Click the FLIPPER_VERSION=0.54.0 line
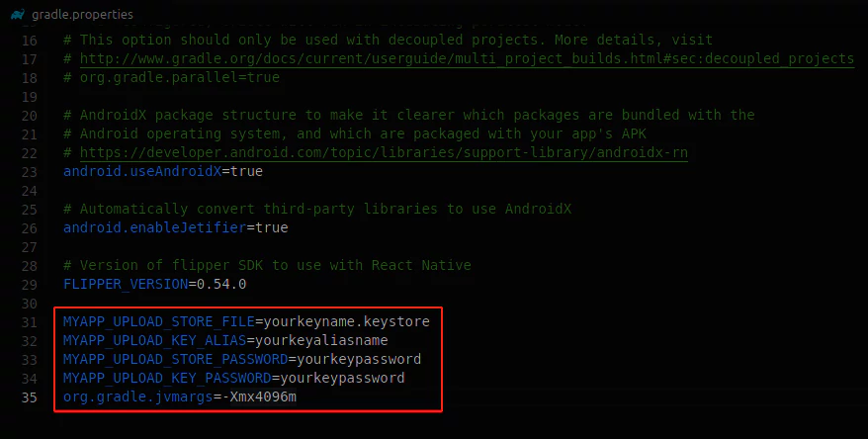Image resolution: width=868 pixels, height=439 pixels. pos(154,284)
